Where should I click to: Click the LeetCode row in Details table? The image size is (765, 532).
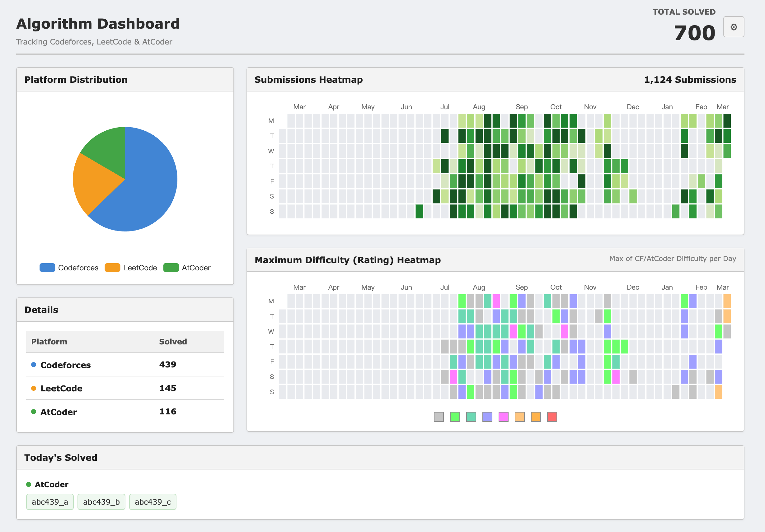click(125, 388)
